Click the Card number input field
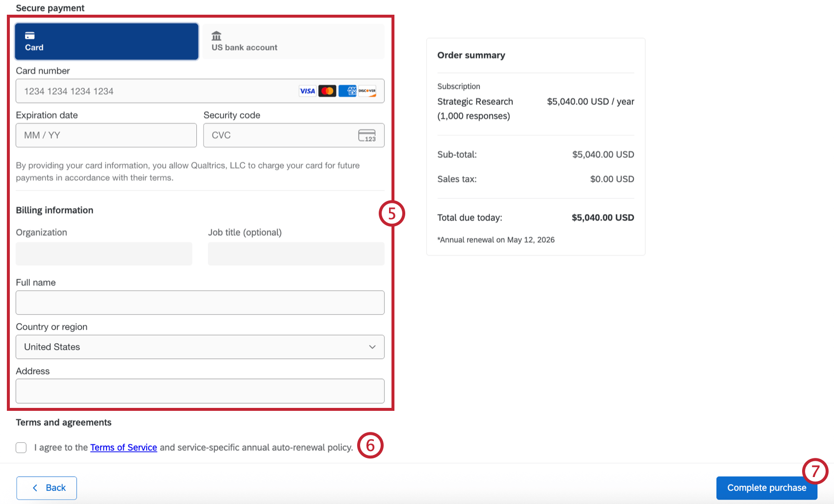Screen dimensions: 834x504 click(x=147, y=91)
